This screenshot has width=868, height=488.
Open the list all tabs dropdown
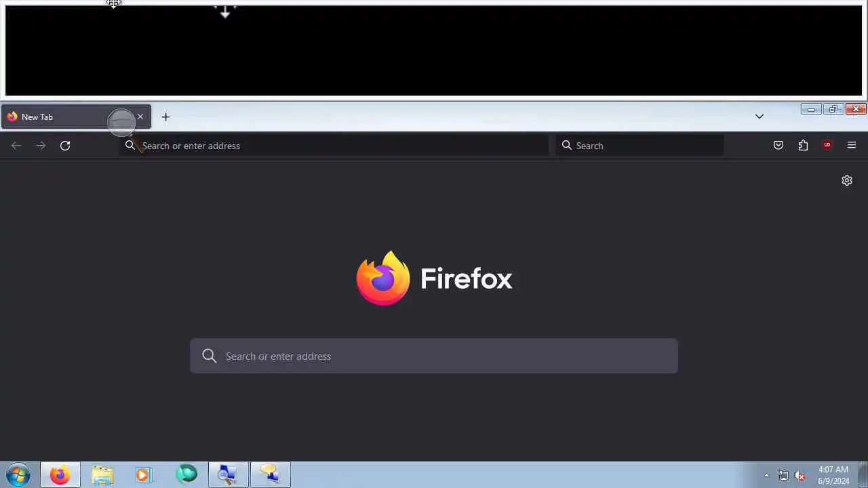[759, 117]
